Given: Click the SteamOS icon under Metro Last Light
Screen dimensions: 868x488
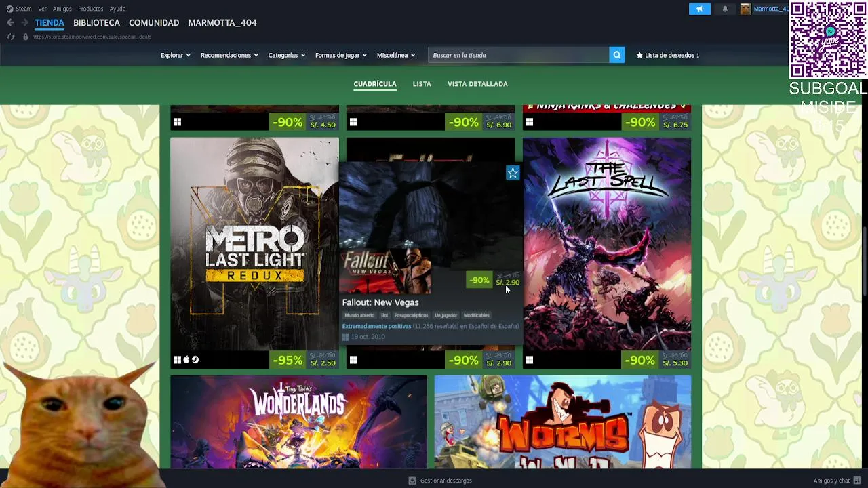Looking at the screenshot, I should point(195,360).
